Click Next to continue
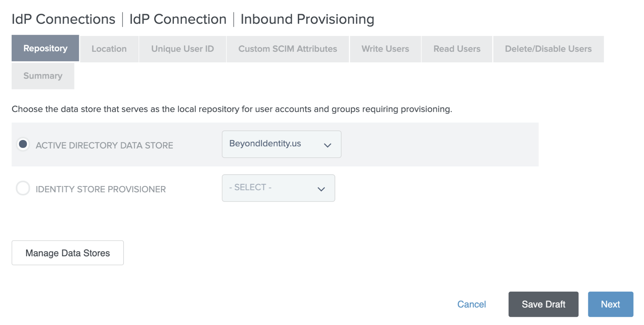The height and width of the screenshot is (325, 644). (x=610, y=304)
